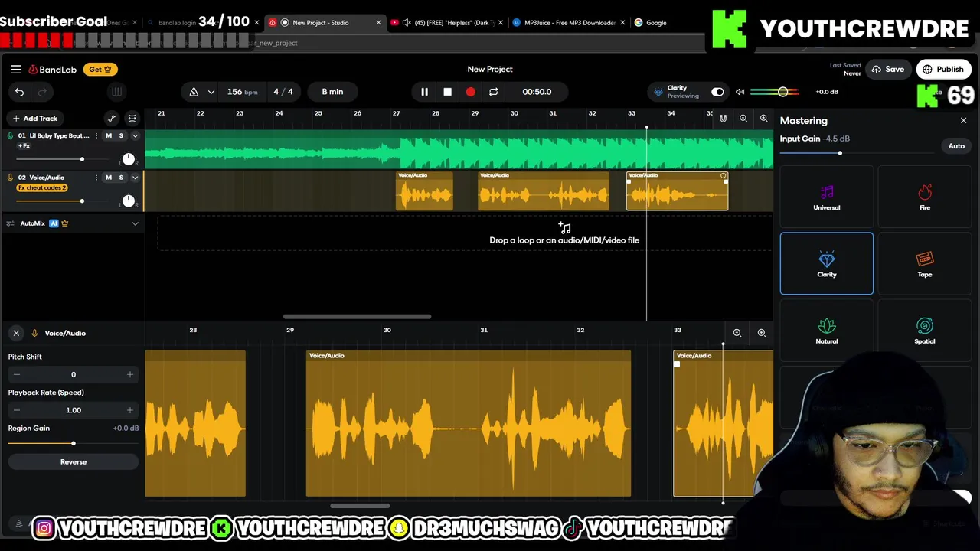Expand Voice/Audio track options chevron

pyautogui.click(x=135, y=178)
